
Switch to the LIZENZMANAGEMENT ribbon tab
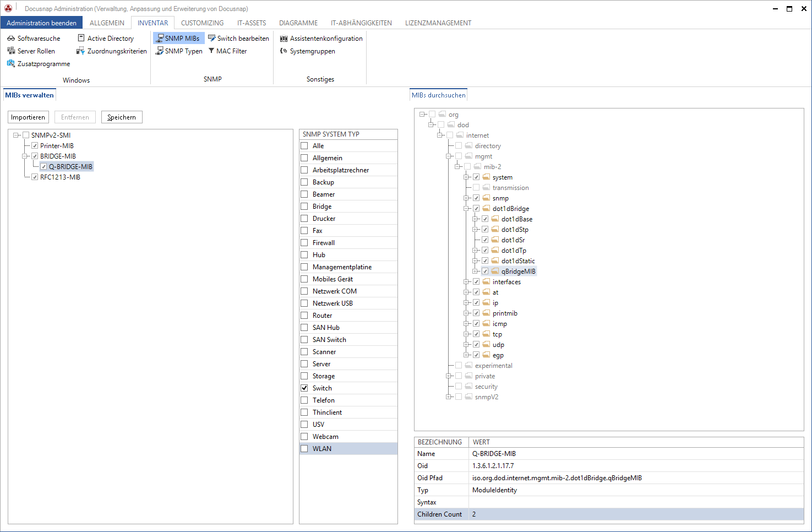pos(438,23)
